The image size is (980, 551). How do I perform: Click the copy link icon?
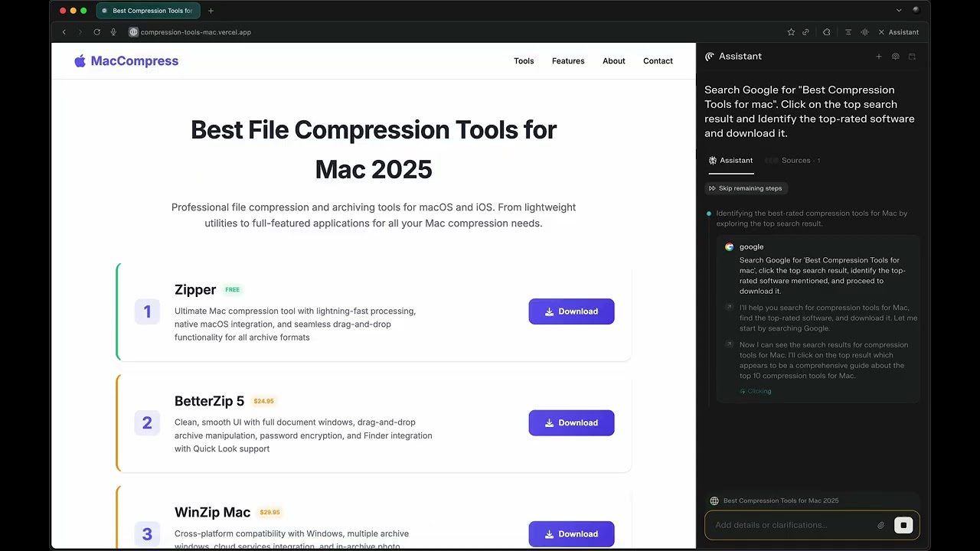[805, 32]
